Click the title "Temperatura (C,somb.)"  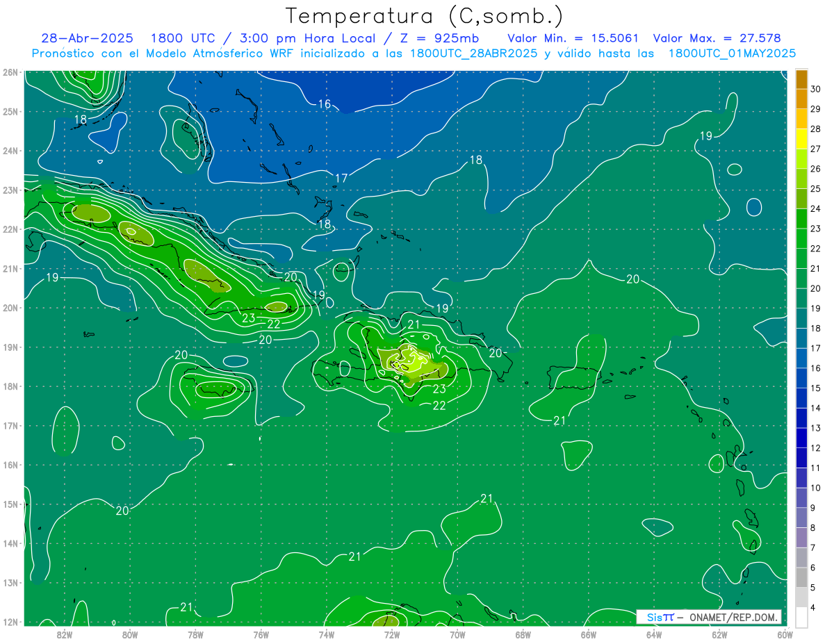[x=425, y=16]
